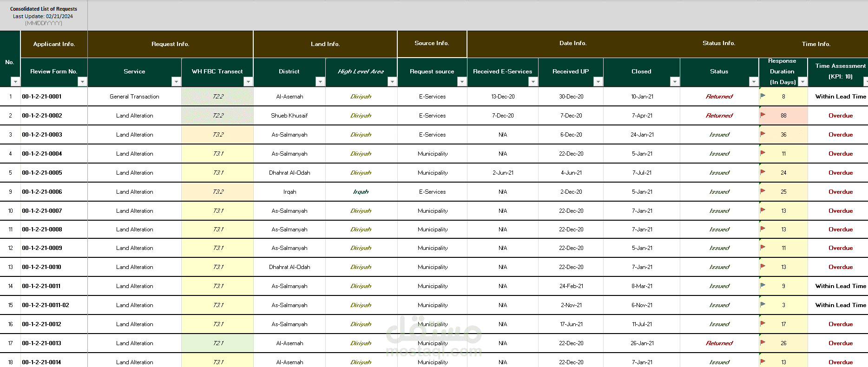
Task: Select the 2-Jun-21 received E-Services cell
Action: point(503,173)
